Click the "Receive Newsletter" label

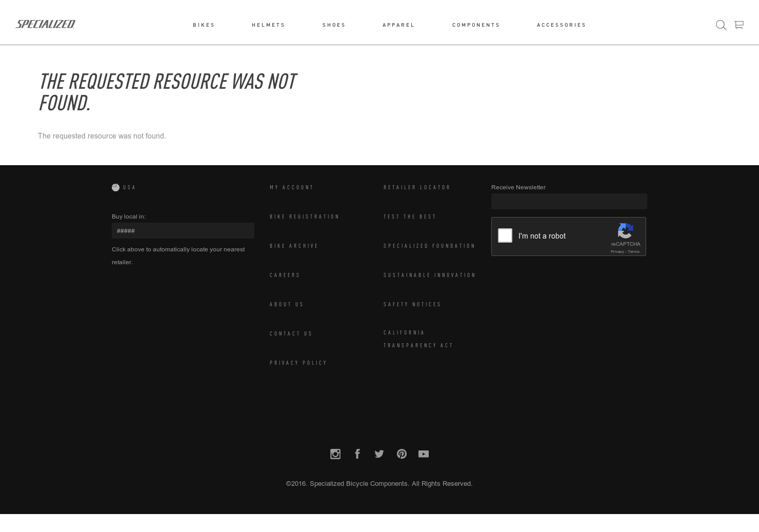(x=518, y=188)
